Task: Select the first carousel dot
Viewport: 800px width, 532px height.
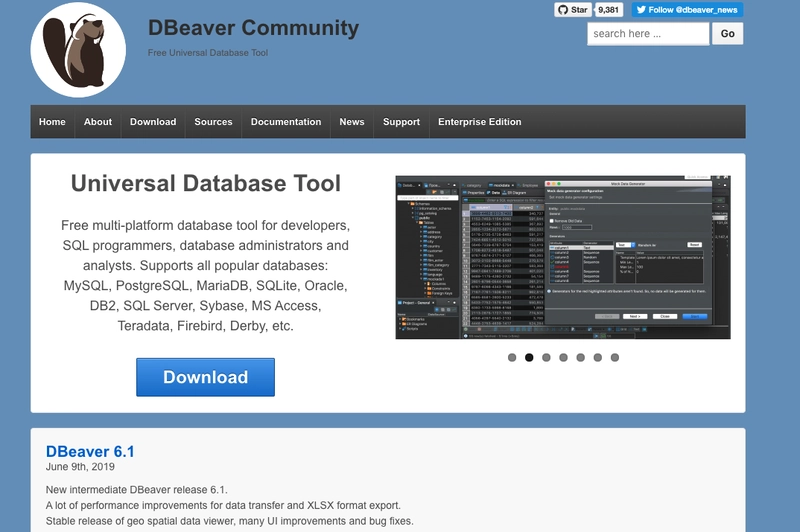Action: click(x=512, y=358)
